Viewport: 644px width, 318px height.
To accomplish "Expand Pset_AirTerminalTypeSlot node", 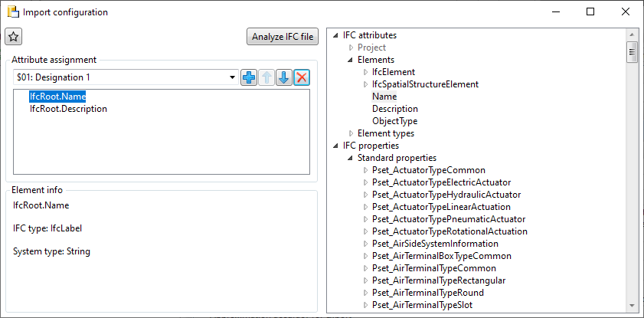I will (x=365, y=305).
